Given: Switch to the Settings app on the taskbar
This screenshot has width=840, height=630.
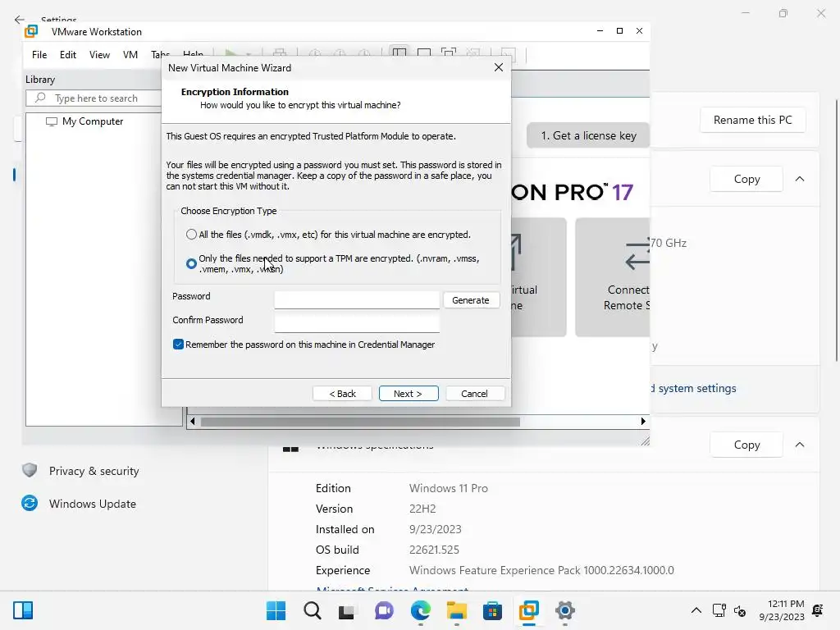Looking at the screenshot, I should coord(564,610).
